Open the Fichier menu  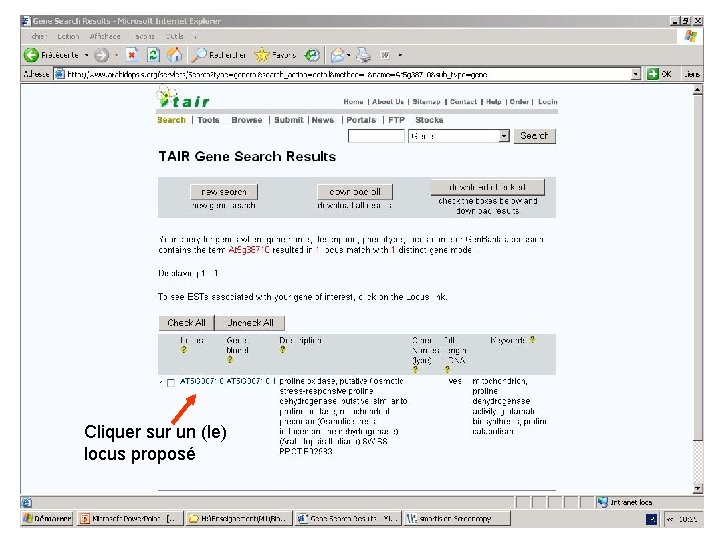[39, 36]
